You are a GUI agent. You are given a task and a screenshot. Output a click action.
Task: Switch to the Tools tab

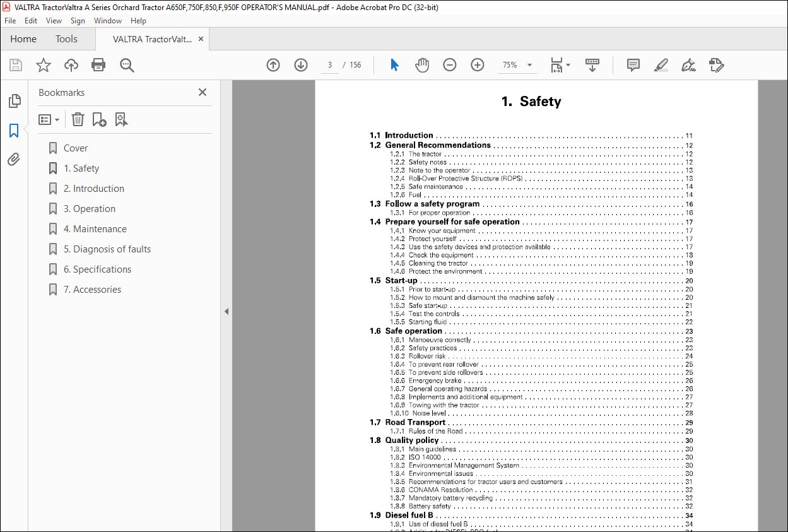click(x=66, y=39)
